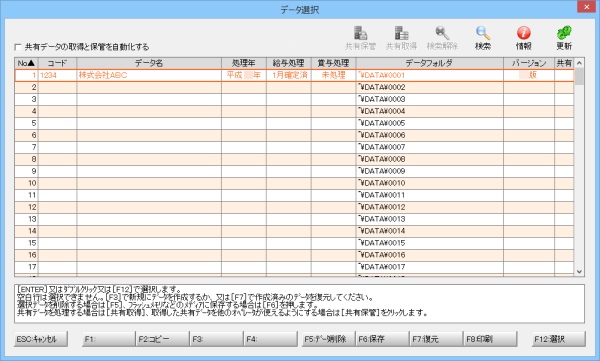The width and height of the screenshot is (600, 361).
Task: Click the ¥DATA¥0001 folder cell
Action: (x=429, y=75)
